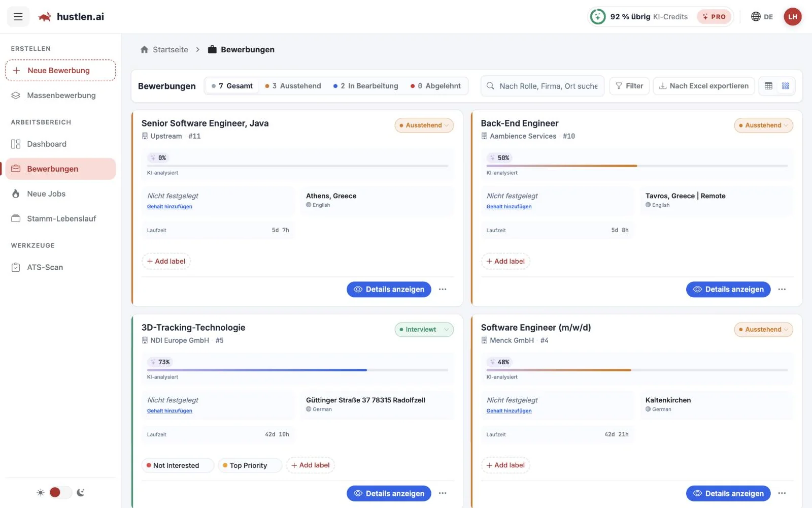Viewport: 812px width, 508px height.
Task: Switch to grid card view layout
Action: 786,86
